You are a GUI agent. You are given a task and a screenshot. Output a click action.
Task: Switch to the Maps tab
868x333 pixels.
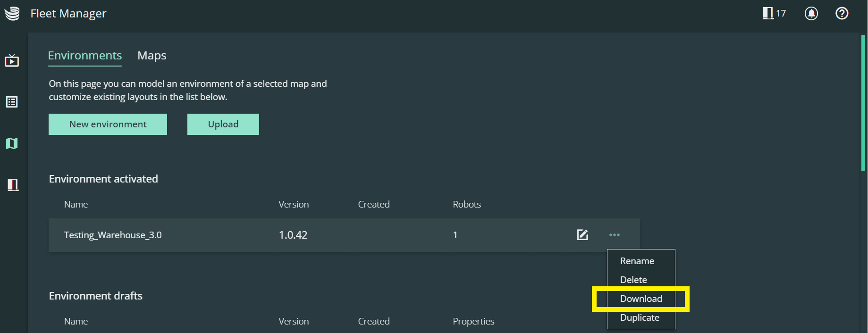(152, 56)
